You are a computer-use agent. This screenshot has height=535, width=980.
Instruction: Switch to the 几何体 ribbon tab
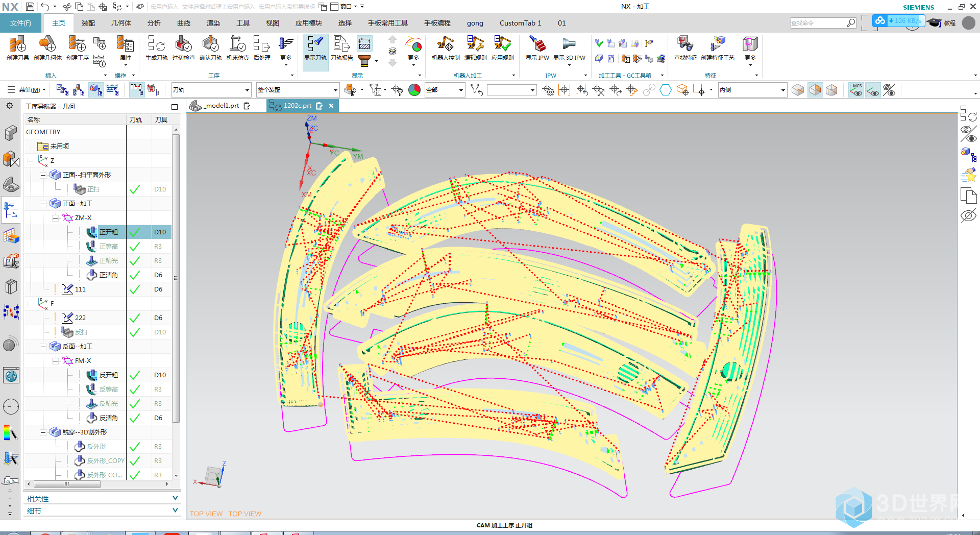coord(121,23)
